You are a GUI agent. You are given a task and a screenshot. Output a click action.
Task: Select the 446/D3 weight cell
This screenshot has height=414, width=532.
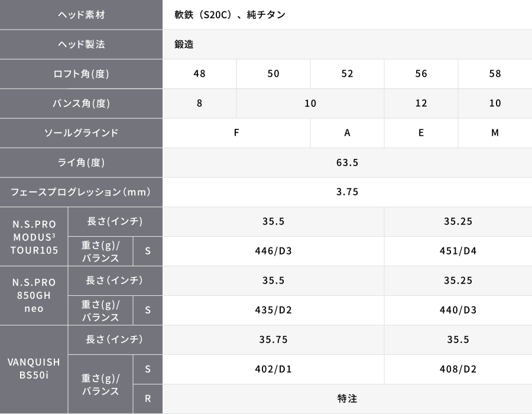[x=274, y=251]
